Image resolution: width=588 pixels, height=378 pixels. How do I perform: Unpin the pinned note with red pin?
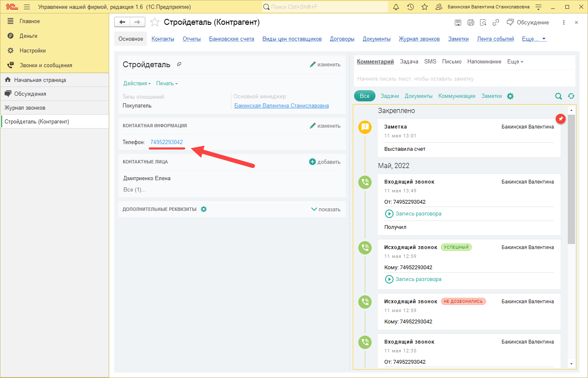click(x=560, y=119)
